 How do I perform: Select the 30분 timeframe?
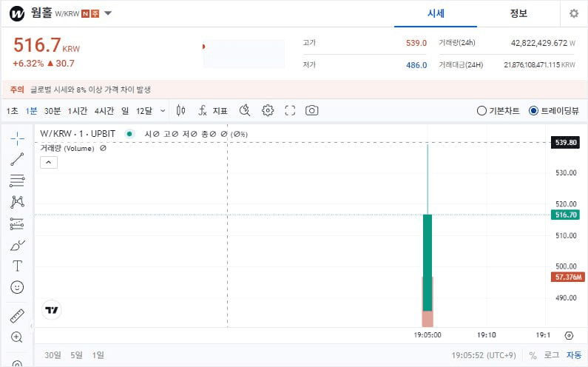(x=52, y=111)
